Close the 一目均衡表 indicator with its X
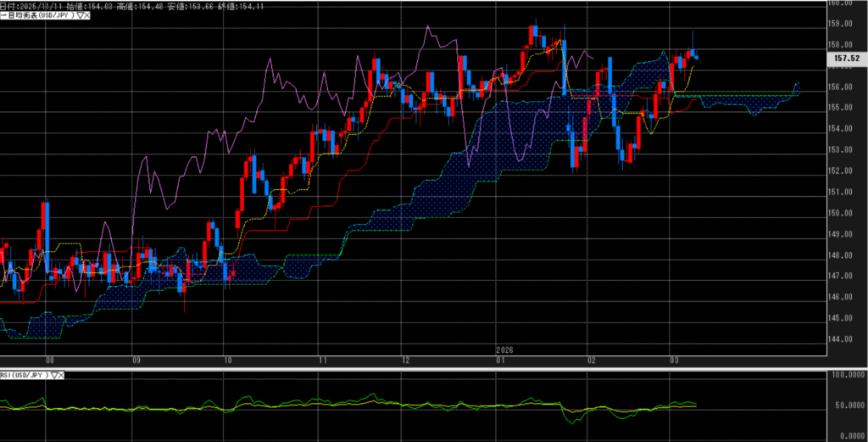Screen dimensions: 868x442 pos(88,15)
